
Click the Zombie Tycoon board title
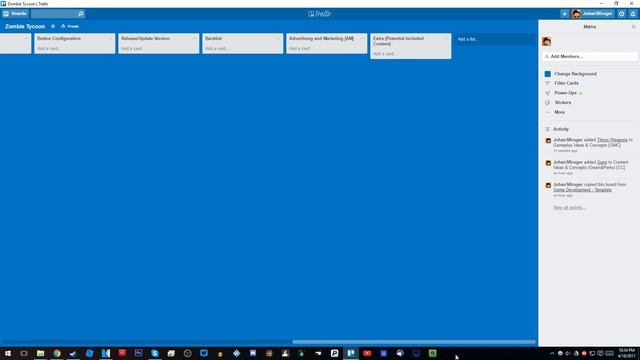coord(25,26)
